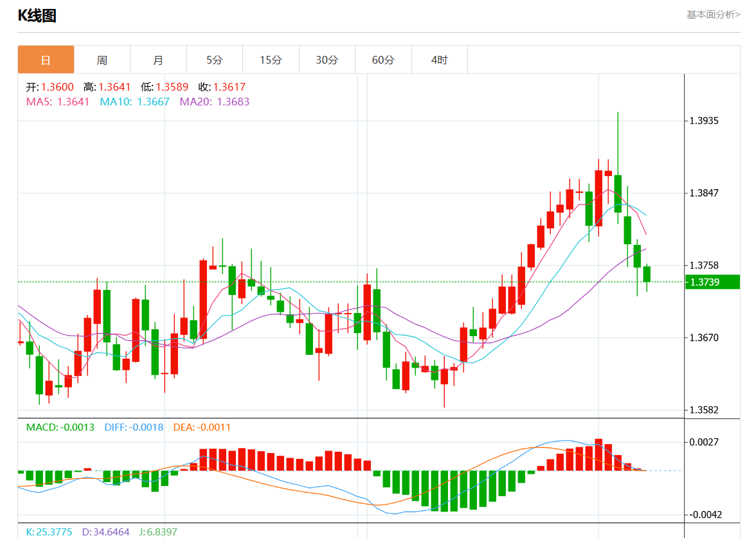Click the MA20: 1.3683 label
Viewport: 756px width, 538px height.
click(x=215, y=102)
